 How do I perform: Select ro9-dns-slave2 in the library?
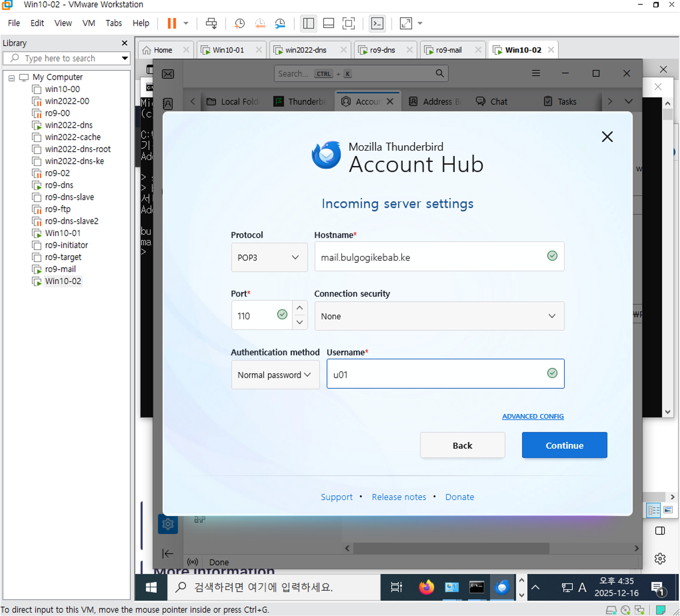coord(71,221)
